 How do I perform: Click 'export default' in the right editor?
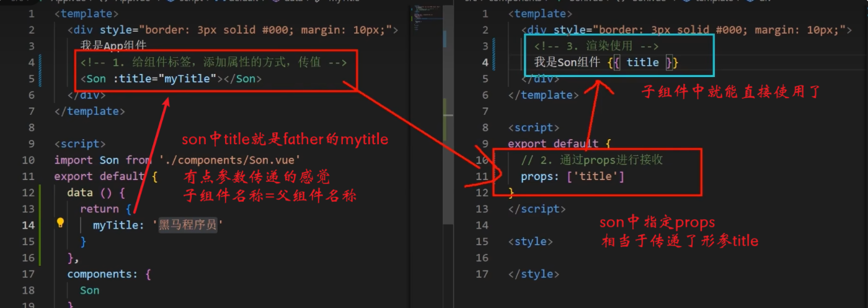point(553,143)
